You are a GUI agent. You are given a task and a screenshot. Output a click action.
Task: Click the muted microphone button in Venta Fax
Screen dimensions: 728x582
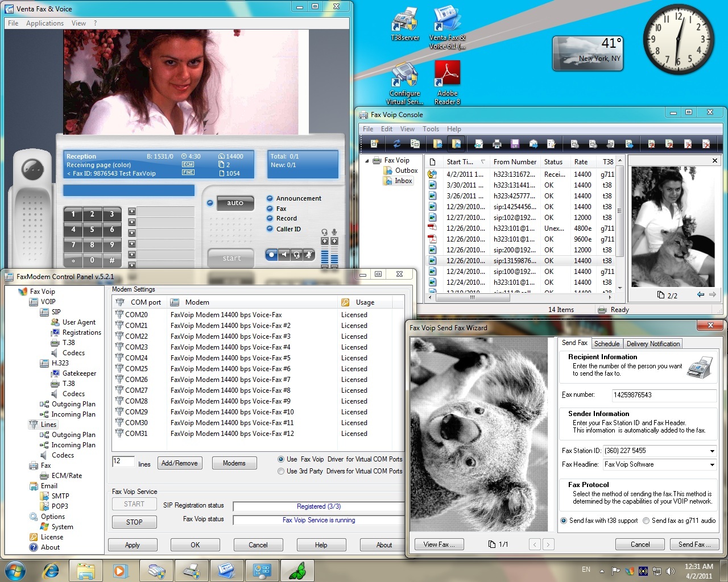tap(309, 255)
